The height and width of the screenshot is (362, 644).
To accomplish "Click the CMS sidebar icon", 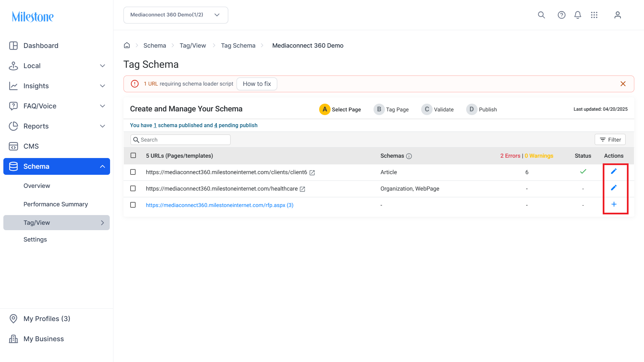I will coord(13,146).
